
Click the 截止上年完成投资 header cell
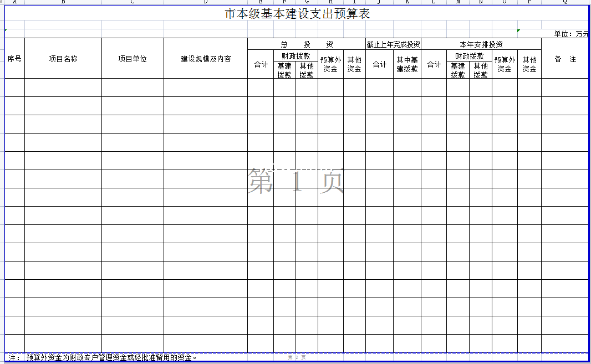393,44
